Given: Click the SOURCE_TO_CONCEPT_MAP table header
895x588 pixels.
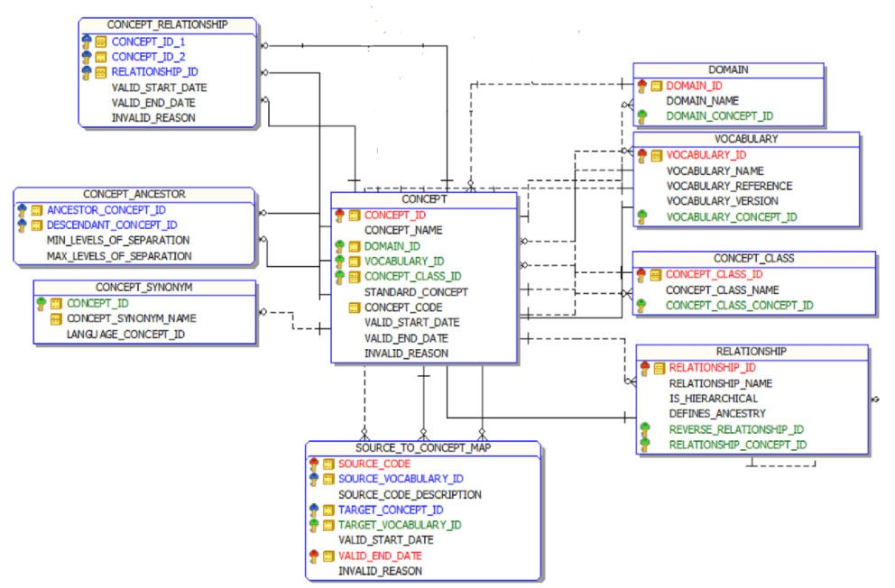Looking at the screenshot, I should (424, 446).
